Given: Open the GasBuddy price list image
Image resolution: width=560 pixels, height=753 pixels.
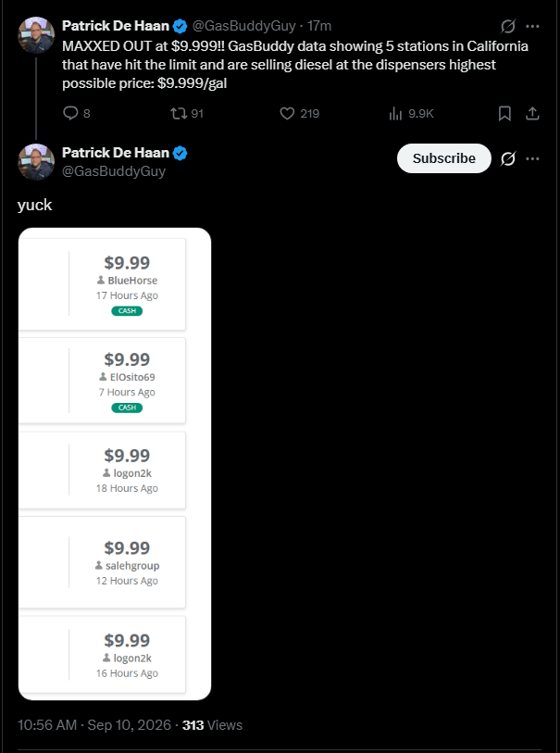Looking at the screenshot, I should [115, 463].
